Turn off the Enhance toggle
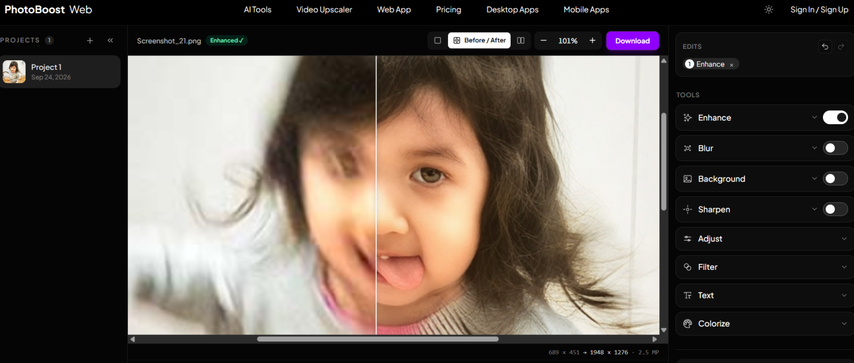Image resolution: width=854 pixels, height=363 pixels. pyautogui.click(x=835, y=118)
